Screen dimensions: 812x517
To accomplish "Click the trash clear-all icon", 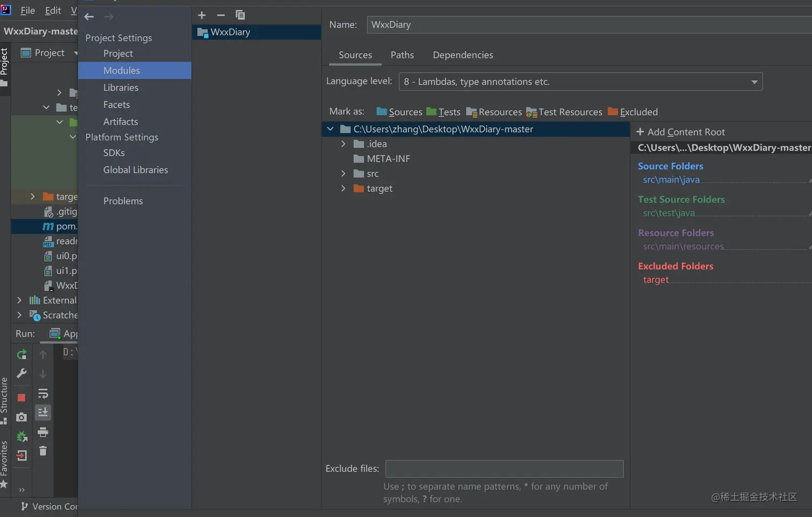I will click(43, 451).
